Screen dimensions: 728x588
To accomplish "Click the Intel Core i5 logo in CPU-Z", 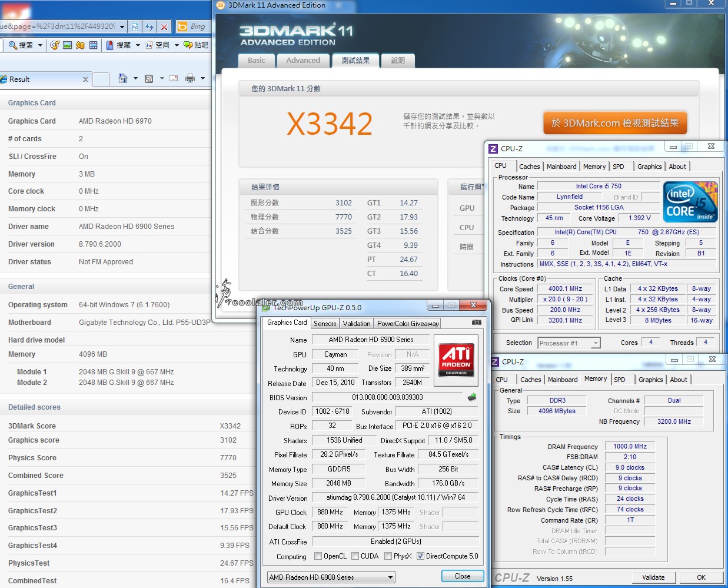I will [x=691, y=202].
